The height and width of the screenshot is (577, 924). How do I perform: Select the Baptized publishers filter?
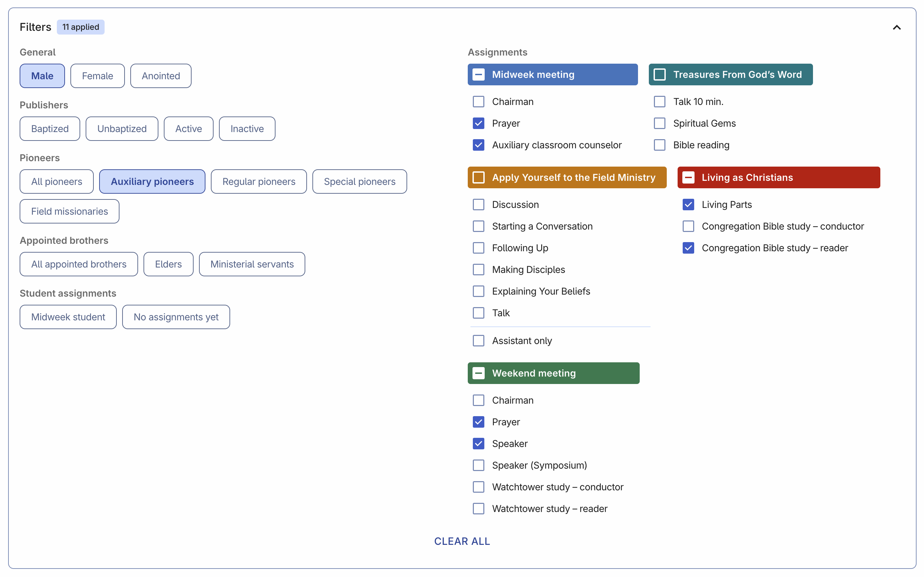49,129
